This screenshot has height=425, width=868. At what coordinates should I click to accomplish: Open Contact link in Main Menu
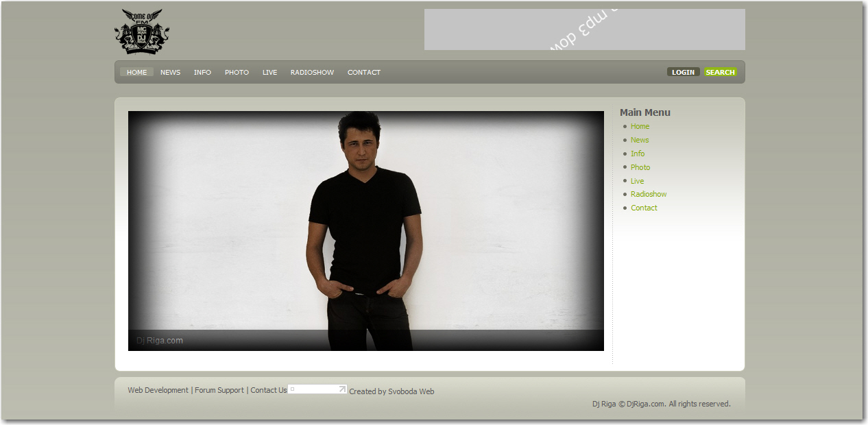(644, 208)
